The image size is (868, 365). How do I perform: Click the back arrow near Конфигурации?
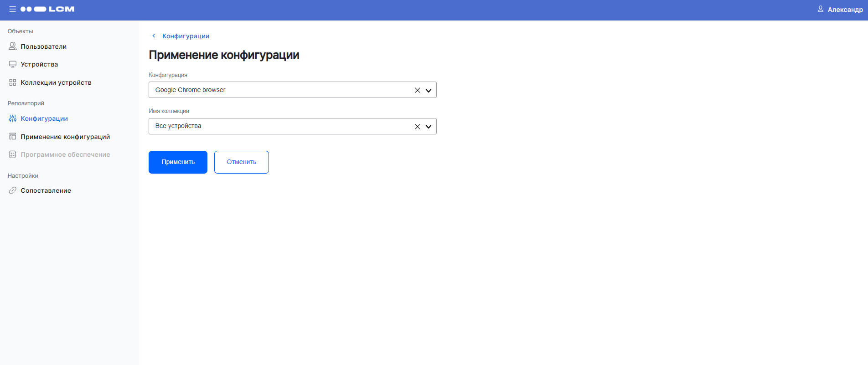(x=154, y=36)
